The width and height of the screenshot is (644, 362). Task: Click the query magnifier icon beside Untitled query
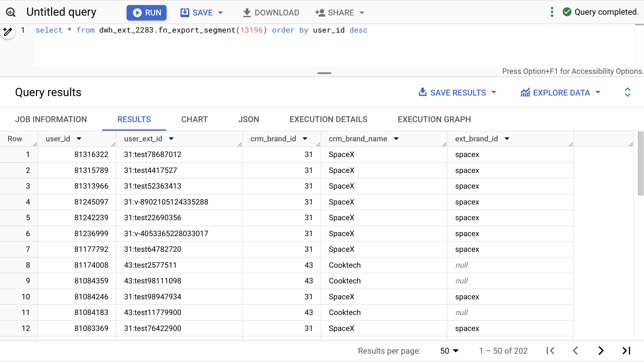pyautogui.click(x=11, y=13)
